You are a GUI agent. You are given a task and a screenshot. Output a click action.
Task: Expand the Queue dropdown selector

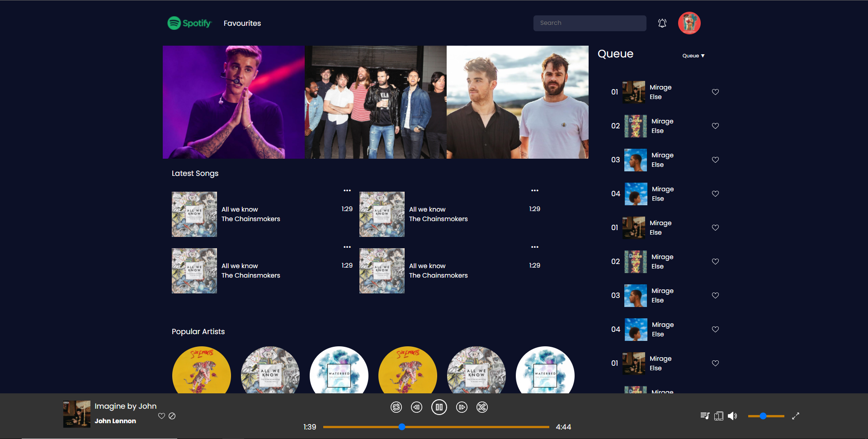(x=693, y=56)
